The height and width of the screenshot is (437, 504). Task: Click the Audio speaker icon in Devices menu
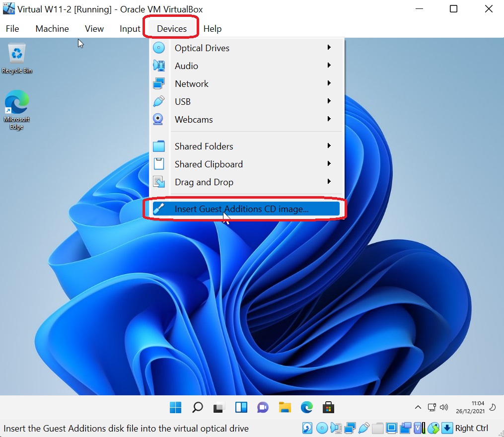[x=159, y=66]
